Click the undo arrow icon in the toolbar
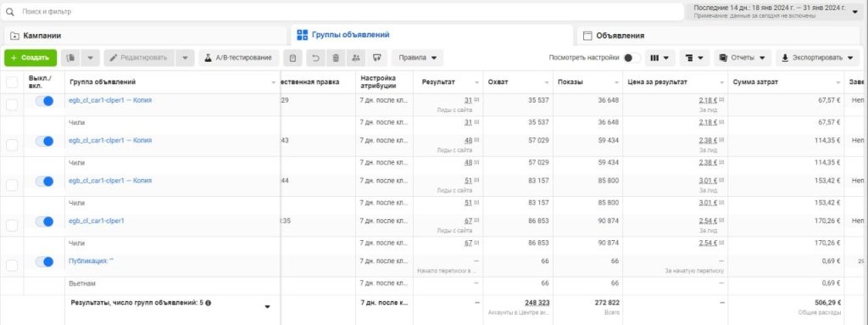868x325 pixels. (315, 58)
